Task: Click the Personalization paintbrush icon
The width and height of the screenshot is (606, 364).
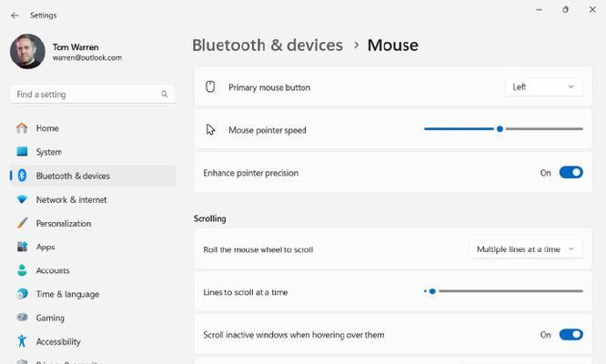Action: [x=22, y=223]
